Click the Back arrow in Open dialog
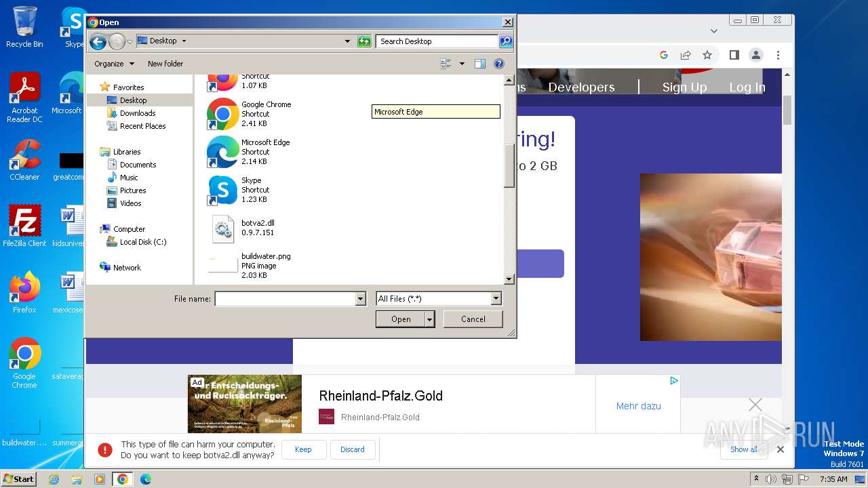This screenshot has height=488, width=868. coord(98,41)
